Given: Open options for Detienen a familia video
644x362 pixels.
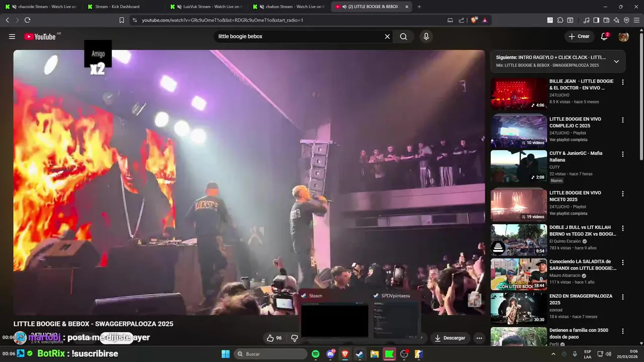Looking at the screenshot, I should coord(623,331).
